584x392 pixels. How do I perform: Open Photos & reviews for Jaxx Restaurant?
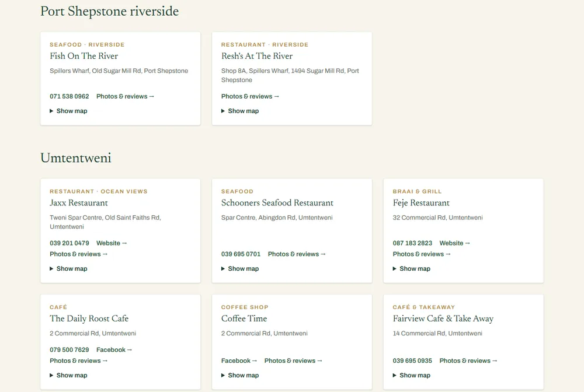pyautogui.click(x=79, y=254)
